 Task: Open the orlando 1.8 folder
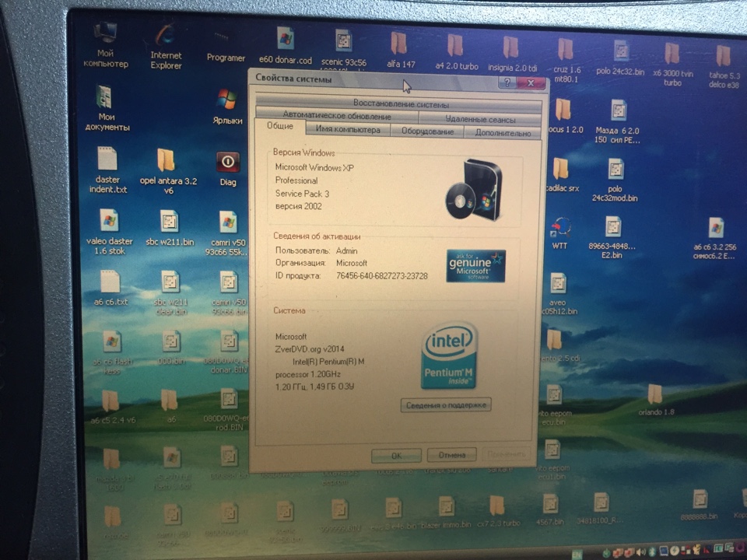pyautogui.click(x=654, y=395)
